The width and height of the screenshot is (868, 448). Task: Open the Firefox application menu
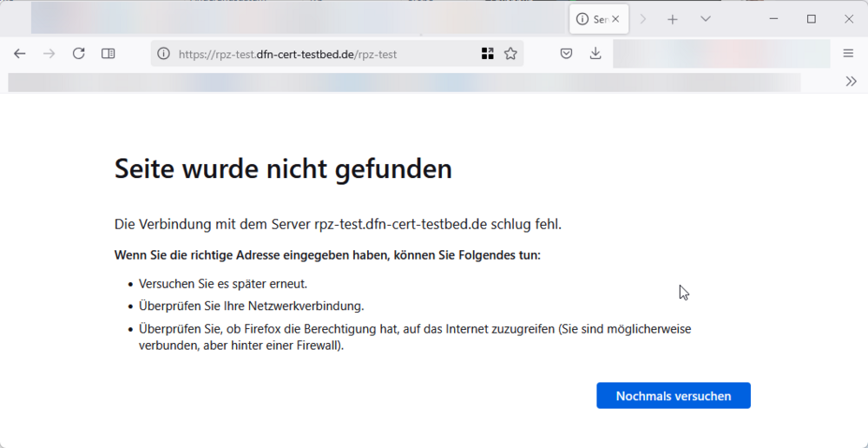coord(848,54)
